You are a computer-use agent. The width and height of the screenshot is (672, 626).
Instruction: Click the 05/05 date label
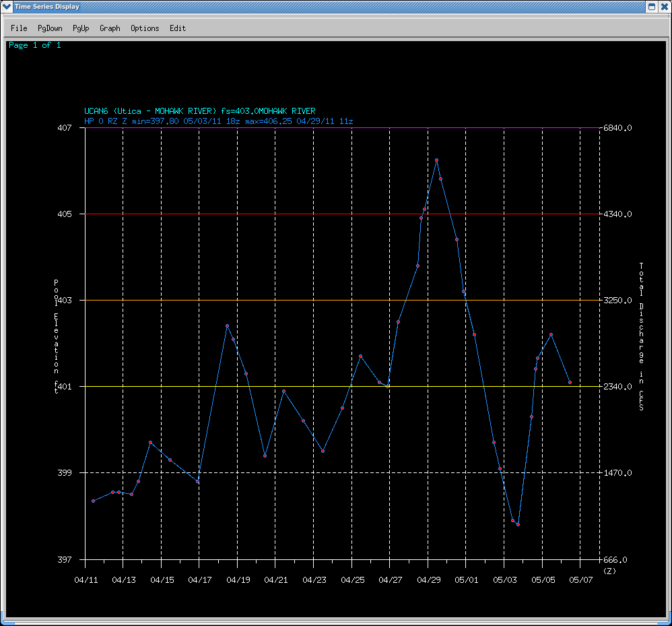543,580
